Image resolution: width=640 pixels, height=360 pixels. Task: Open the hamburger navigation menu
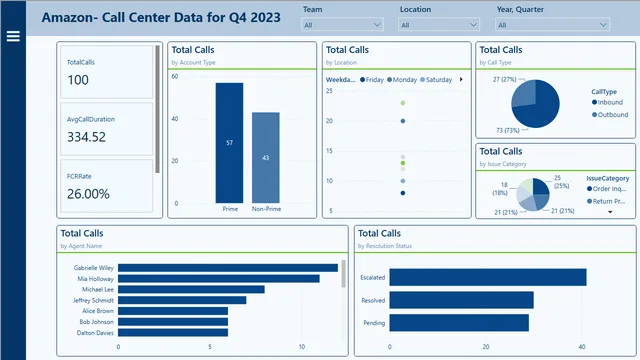(x=13, y=36)
